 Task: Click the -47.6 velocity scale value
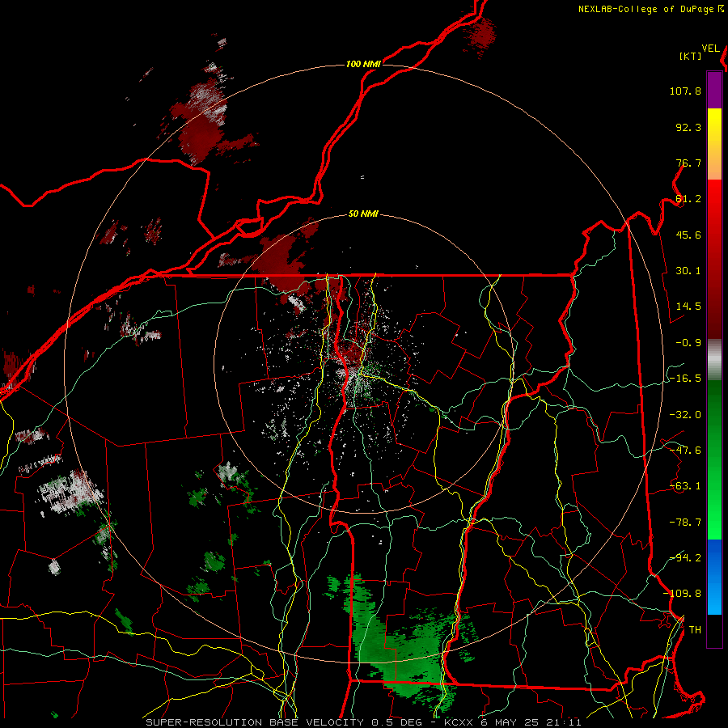685,451
